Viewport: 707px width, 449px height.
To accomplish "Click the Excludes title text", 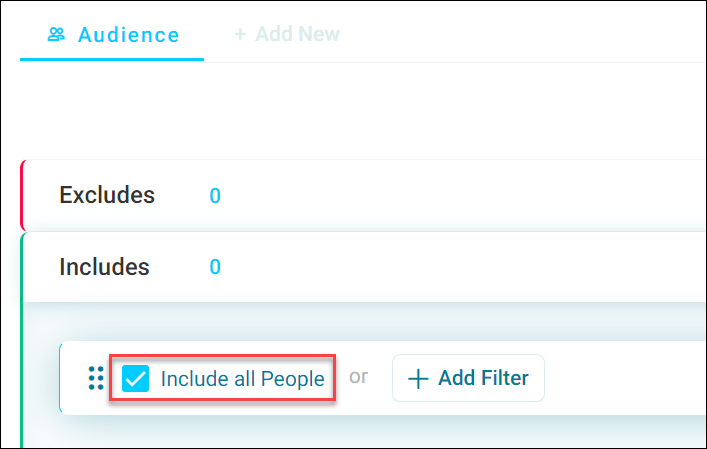I will click(107, 195).
